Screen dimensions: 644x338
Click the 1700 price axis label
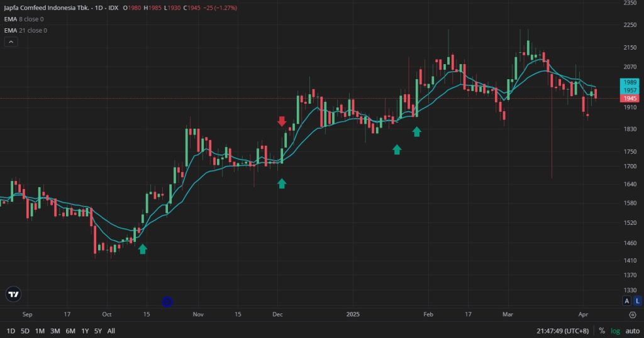[x=630, y=166]
